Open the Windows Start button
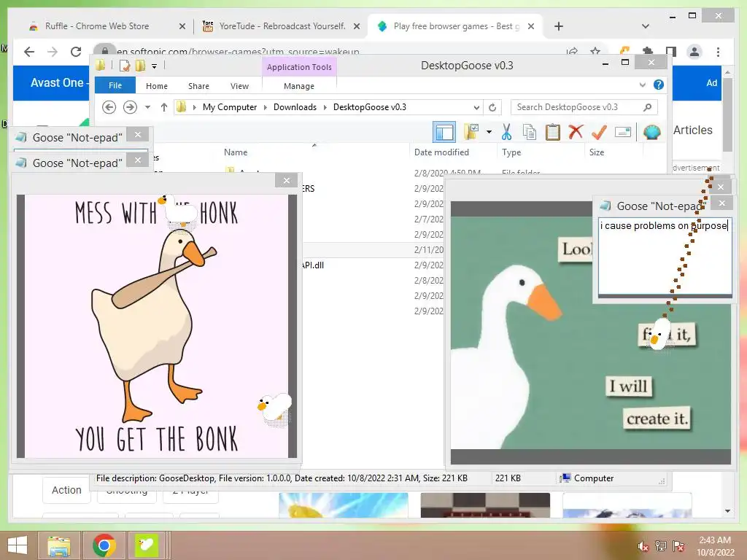 coord(18,545)
